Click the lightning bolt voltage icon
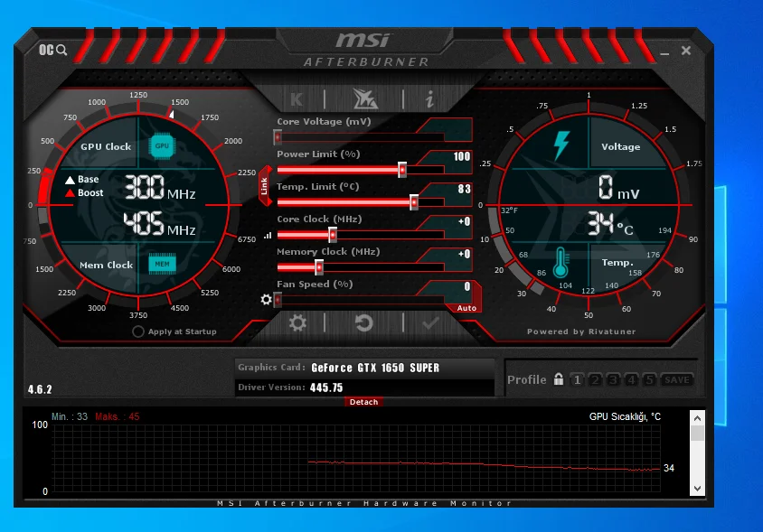This screenshot has height=532, width=763. (x=561, y=145)
